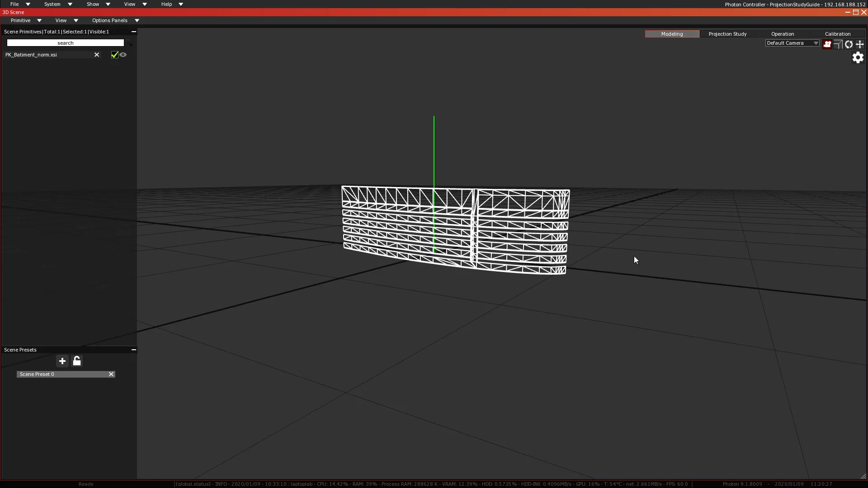Switch to the Projection Study tab
This screenshot has width=868, height=488.
[x=727, y=34]
